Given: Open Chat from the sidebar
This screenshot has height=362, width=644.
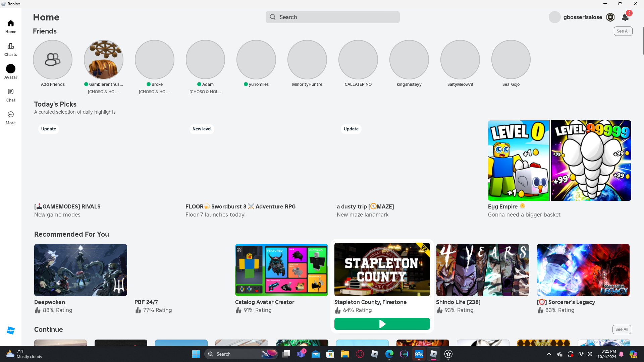Looking at the screenshot, I should [x=11, y=95].
